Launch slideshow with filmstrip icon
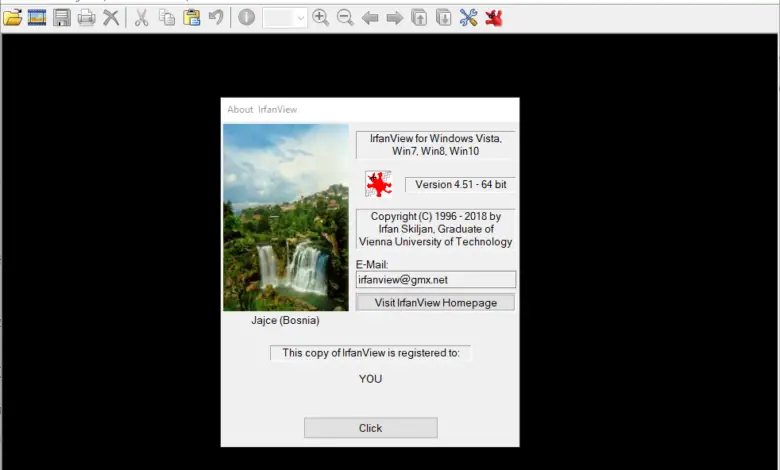Viewport: 780px width, 470px height. tap(37, 18)
